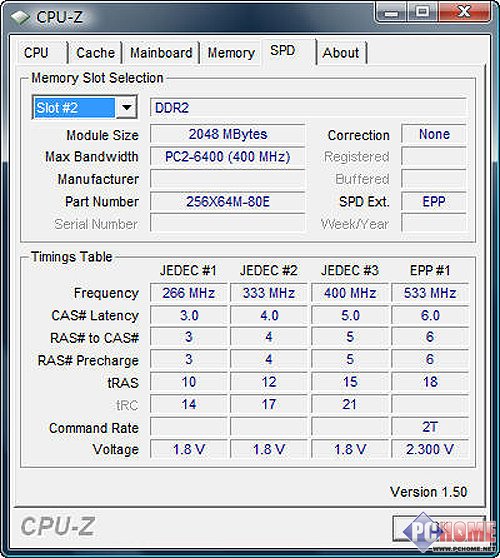Open the Cache tab
The image size is (500, 558).
click(x=95, y=53)
